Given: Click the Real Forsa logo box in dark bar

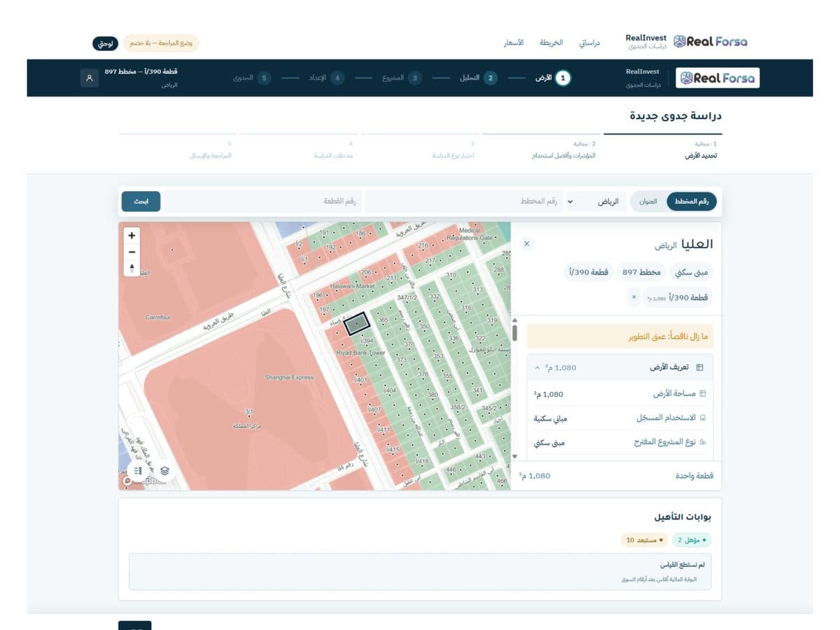Looking at the screenshot, I should point(717,78).
